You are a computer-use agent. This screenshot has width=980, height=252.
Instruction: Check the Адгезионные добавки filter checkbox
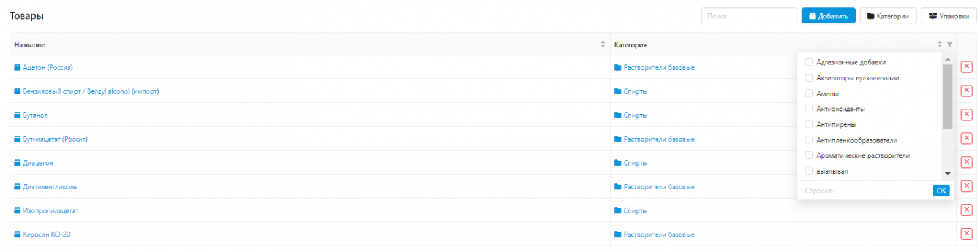pyautogui.click(x=809, y=62)
